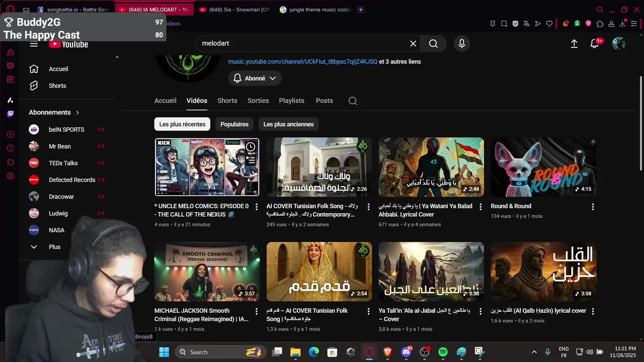Search within the channel using magnifier icon
644x362 pixels.
pos(353,101)
